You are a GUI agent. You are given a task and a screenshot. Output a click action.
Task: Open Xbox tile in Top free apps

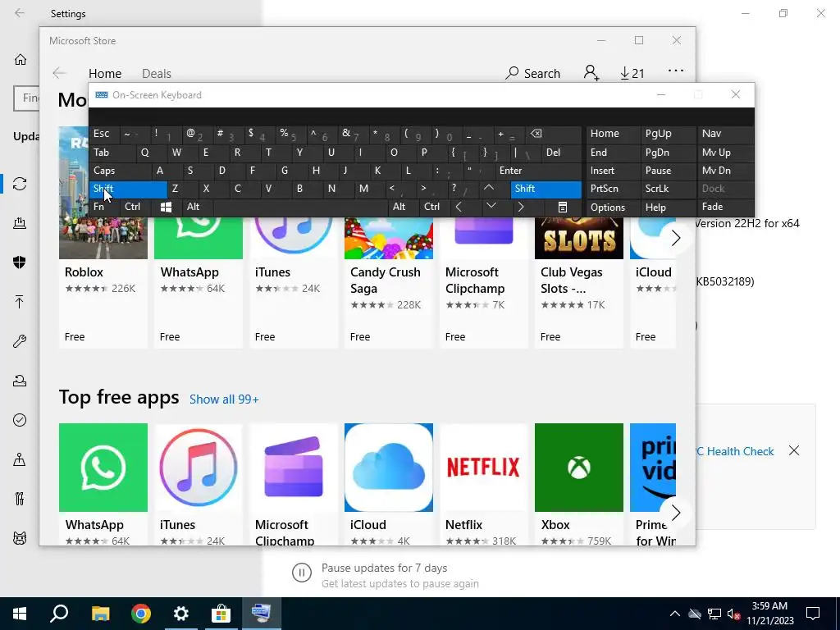pyautogui.click(x=578, y=484)
